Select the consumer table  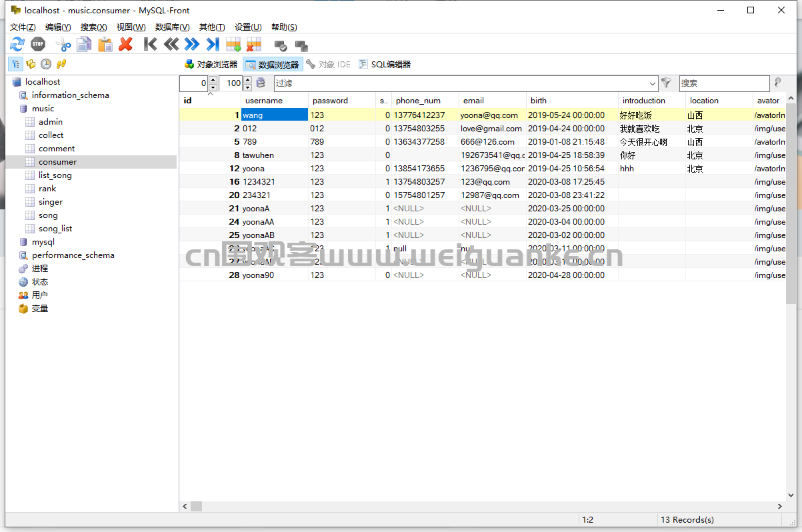(x=57, y=161)
